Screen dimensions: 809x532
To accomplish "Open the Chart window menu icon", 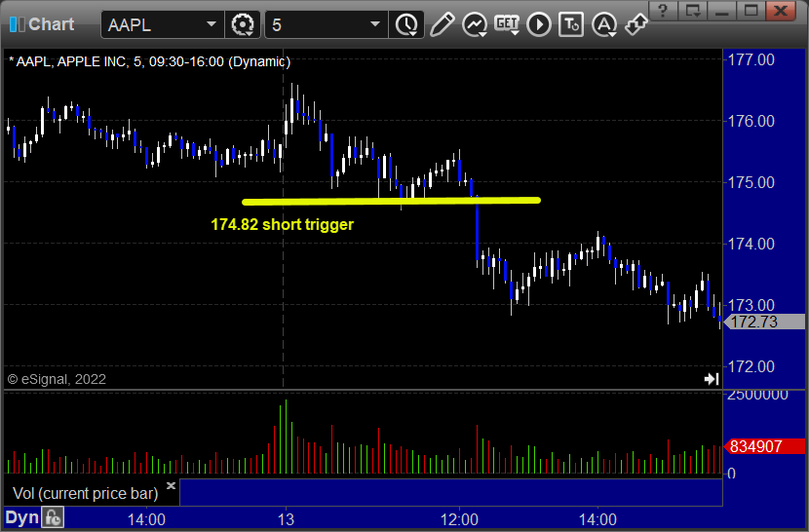I will point(17,24).
